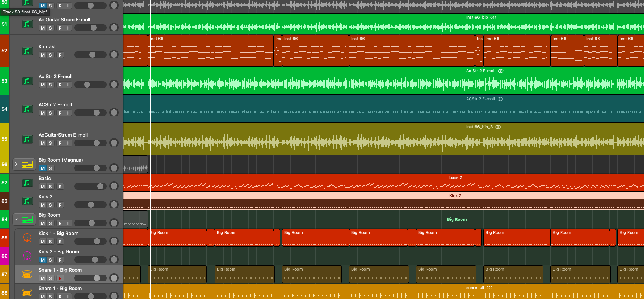
Task: Disable record arm on track 87 Snare 1
Action: [x=60, y=278]
